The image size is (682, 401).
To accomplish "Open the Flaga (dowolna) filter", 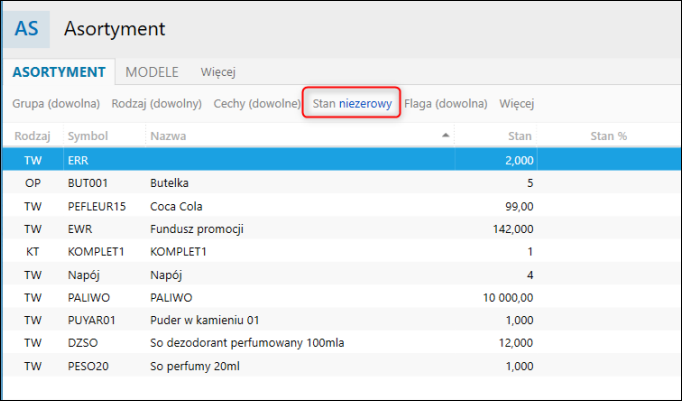I will coord(446,104).
